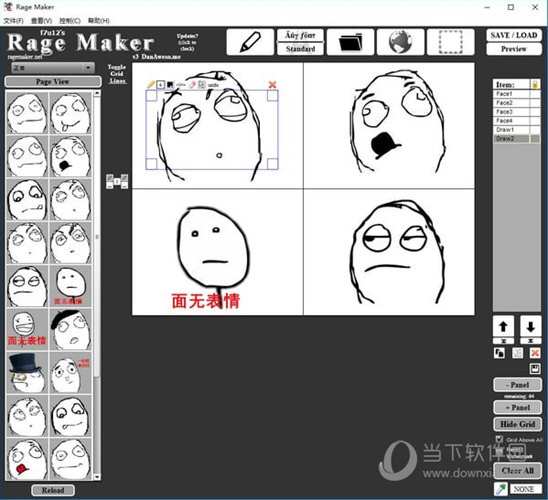Open the 文件(F) menu
Screen dimensions: 548x500
point(13,21)
